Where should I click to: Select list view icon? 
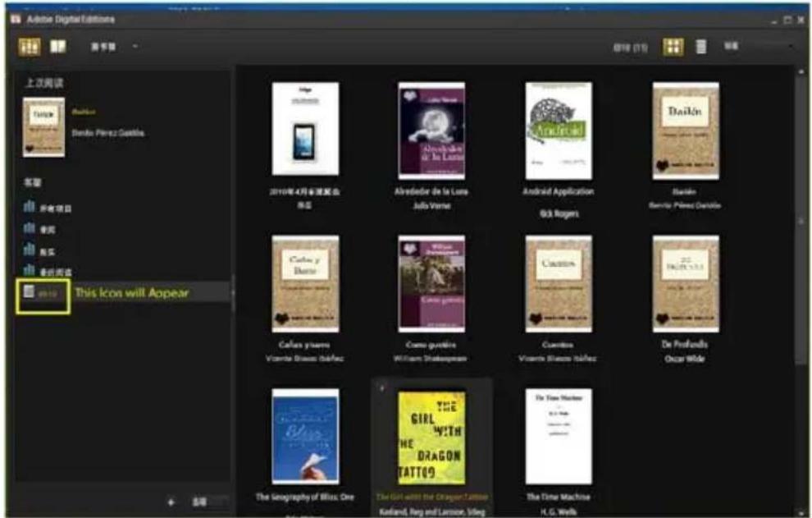coord(700,47)
